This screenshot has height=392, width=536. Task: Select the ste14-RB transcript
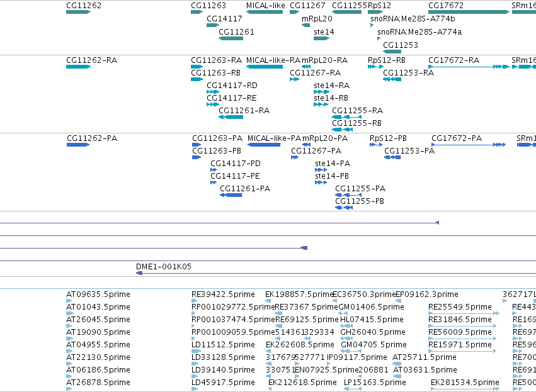coord(321,104)
